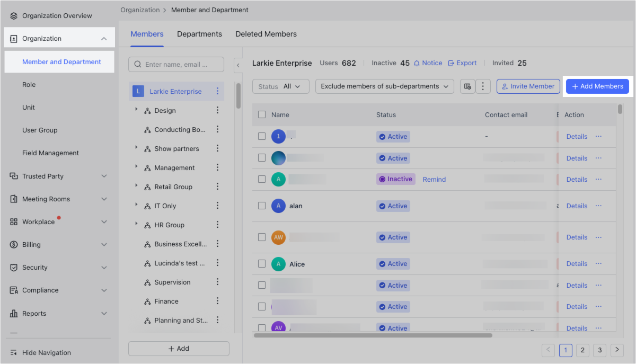Viewport: 636px width, 364px height.
Task: Click the Export icon
Action: pyautogui.click(x=450, y=63)
